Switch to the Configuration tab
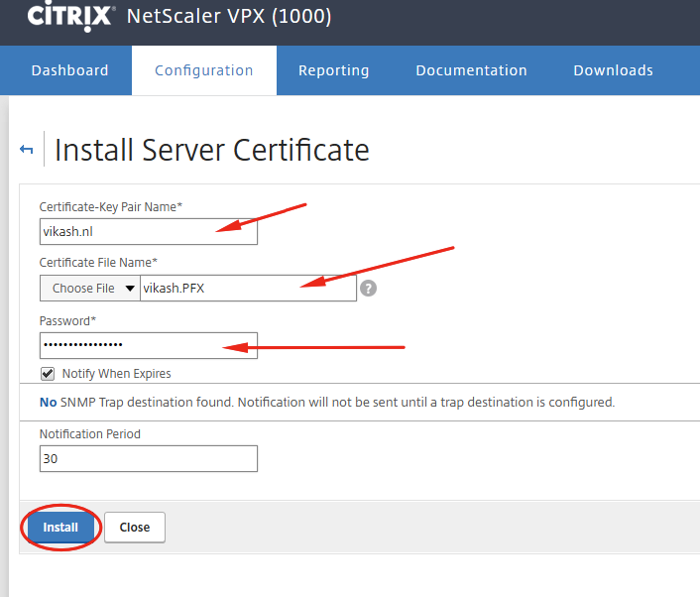 click(x=204, y=70)
